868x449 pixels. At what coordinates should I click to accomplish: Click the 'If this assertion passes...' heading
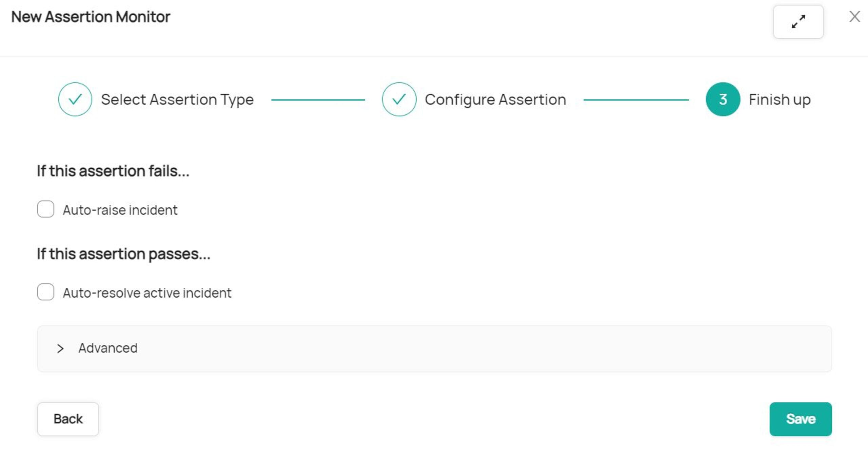pos(123,254)
